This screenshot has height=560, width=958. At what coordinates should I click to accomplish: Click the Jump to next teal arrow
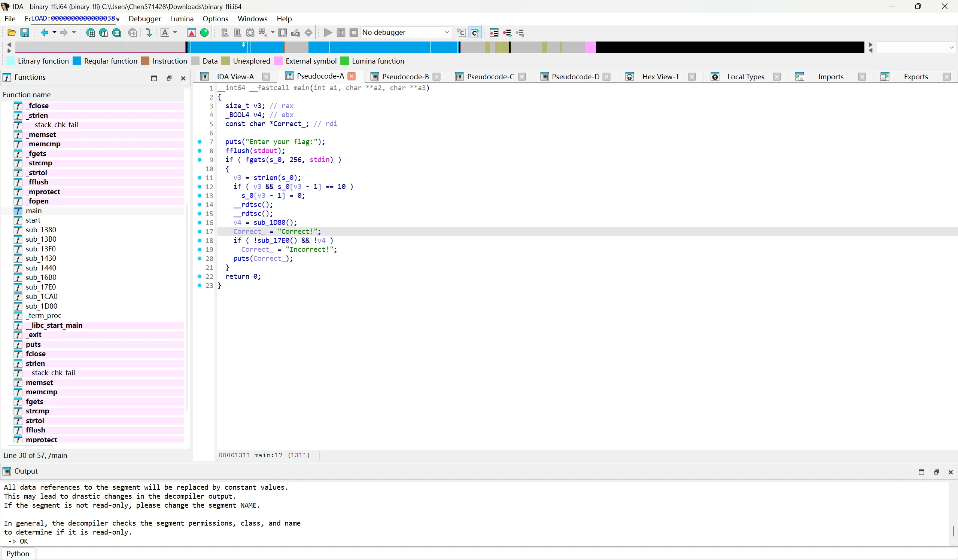(149, 33)
